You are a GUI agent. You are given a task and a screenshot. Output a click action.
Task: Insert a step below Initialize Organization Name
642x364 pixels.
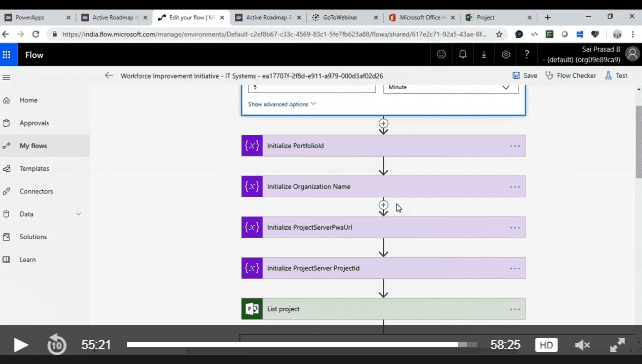coord(383,204)
